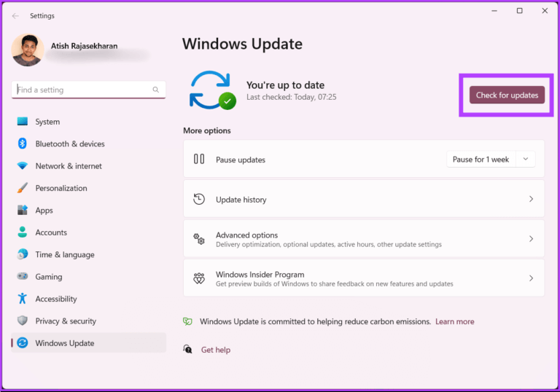Screen dimensions: 560x392
Task: Open the Windows Insider Program title
Action: [260, 275]
